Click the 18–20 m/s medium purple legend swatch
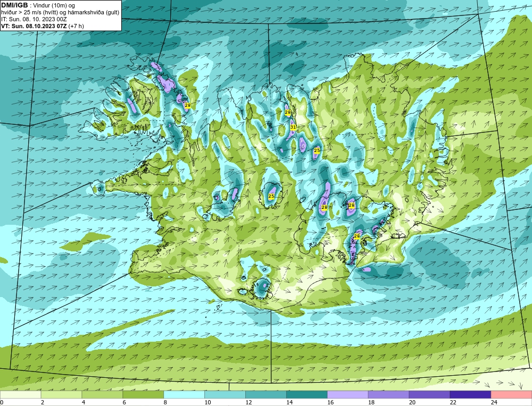 click(388, 395)
